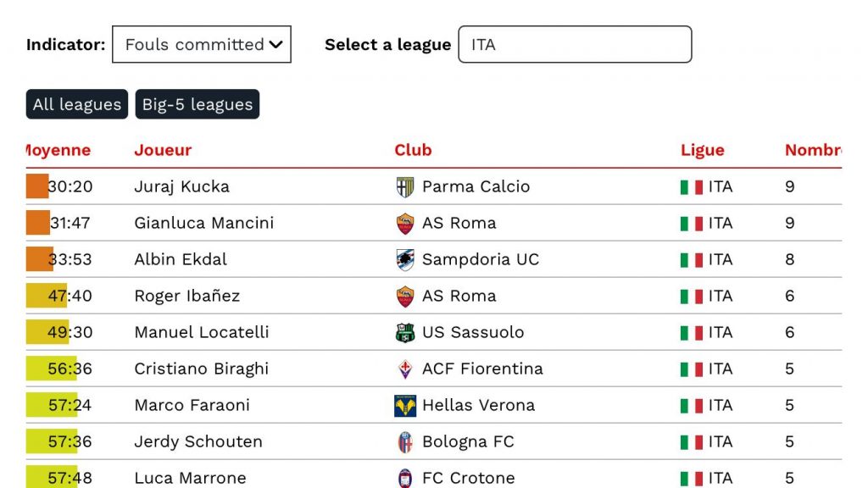Click the FC Crotone club crest
868x488 pixels.
coord(405,479)
